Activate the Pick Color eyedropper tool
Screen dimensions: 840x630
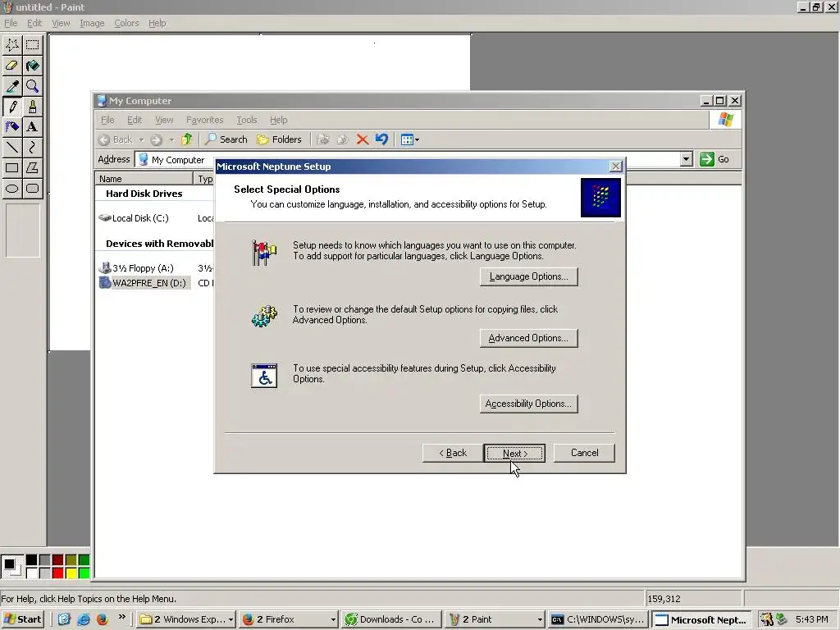tap(12, 86)
